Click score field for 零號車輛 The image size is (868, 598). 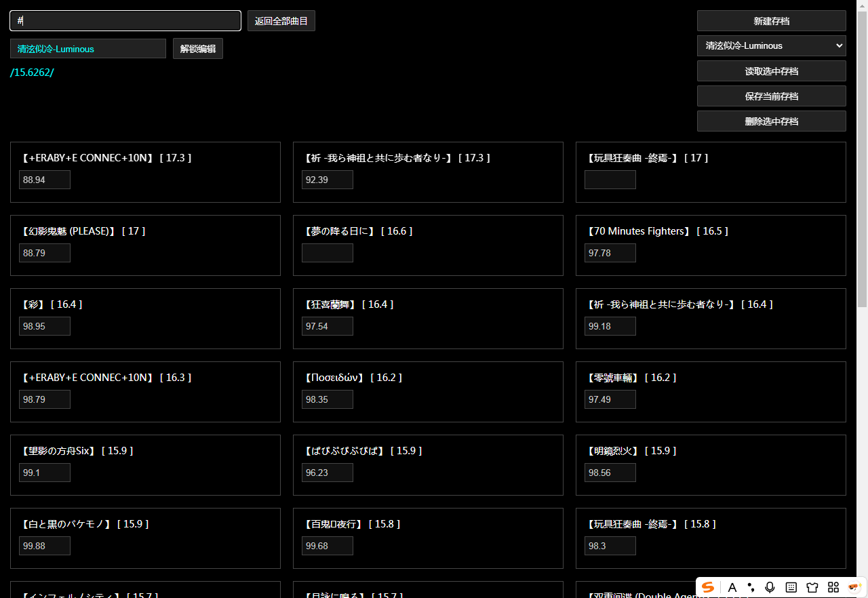point(610,399)
